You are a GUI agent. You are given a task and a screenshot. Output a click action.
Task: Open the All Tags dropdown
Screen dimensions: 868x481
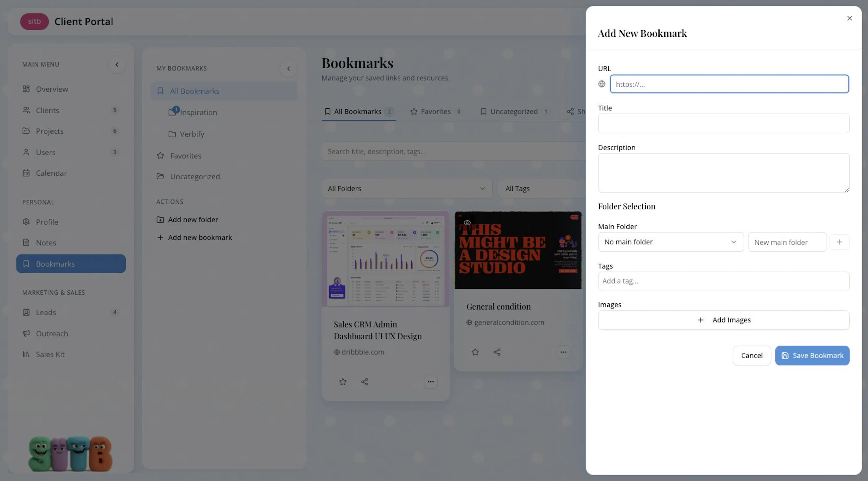[x=542, y=188]
